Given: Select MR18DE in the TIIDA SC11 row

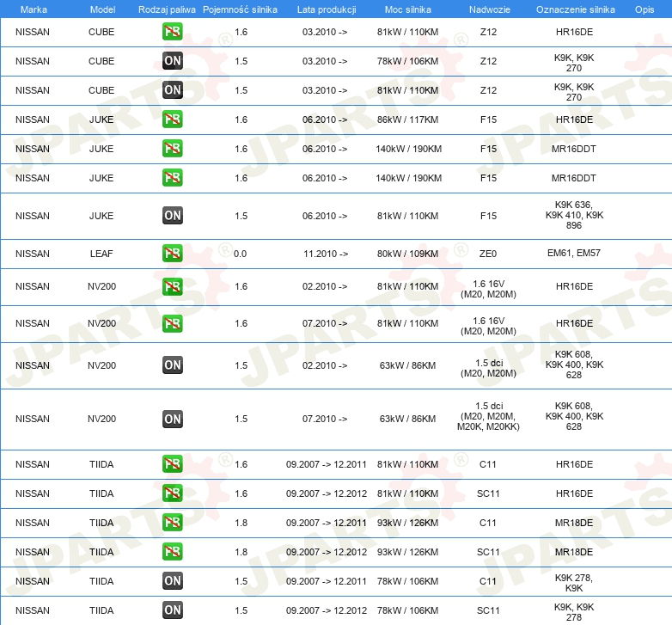Looking at the screenshot, I should pyautogui.click(x=574, y=552).
